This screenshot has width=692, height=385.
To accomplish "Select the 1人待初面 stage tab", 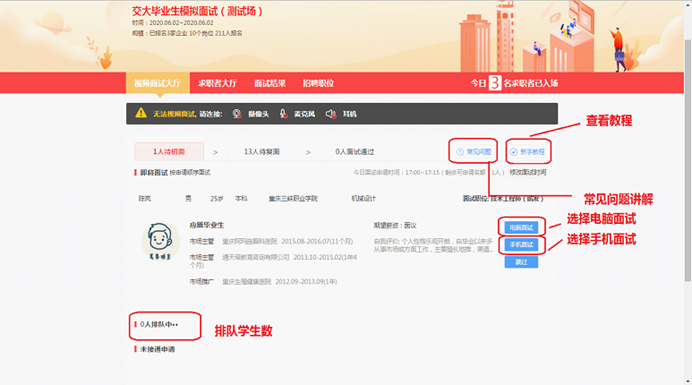I will [169, 151].
